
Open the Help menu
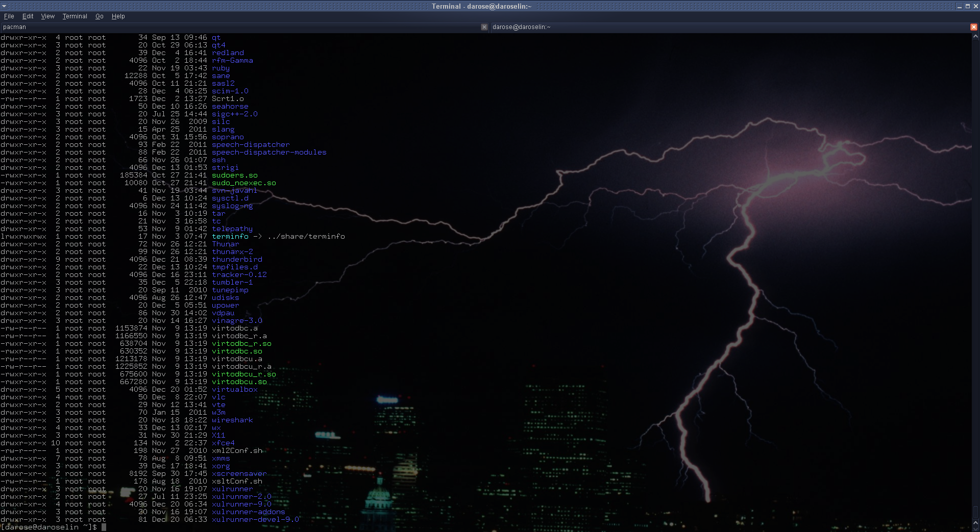[x=118, y=16]
